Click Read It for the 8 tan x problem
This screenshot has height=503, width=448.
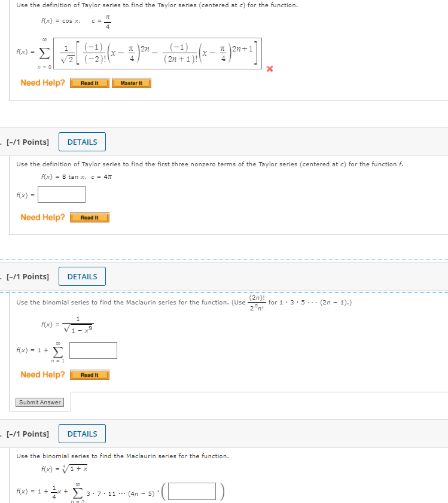(89, 218)
